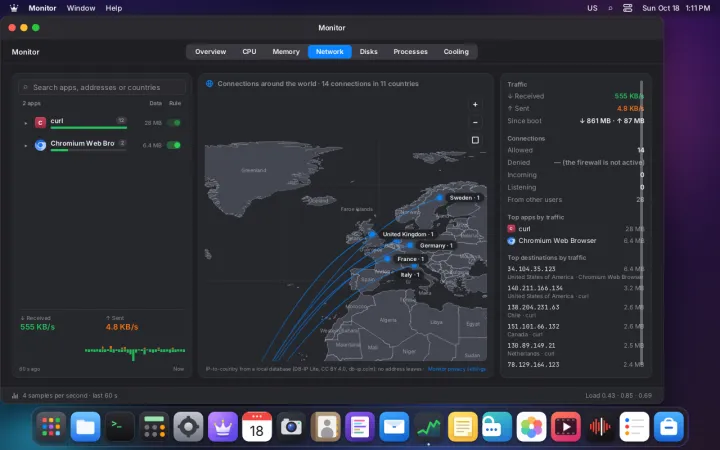Viewport: 720px width, 450px height.
Task: Expand the curl connections row
Action: 26,123
